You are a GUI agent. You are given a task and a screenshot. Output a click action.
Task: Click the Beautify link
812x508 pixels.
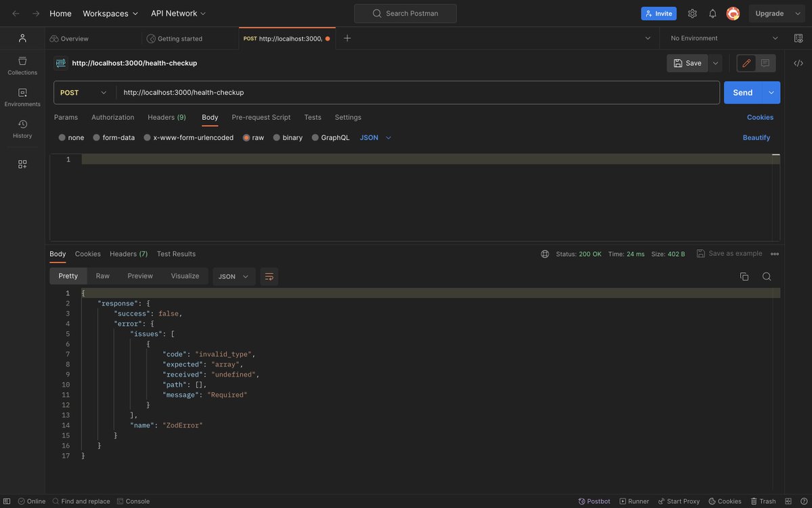pos(757,137)
